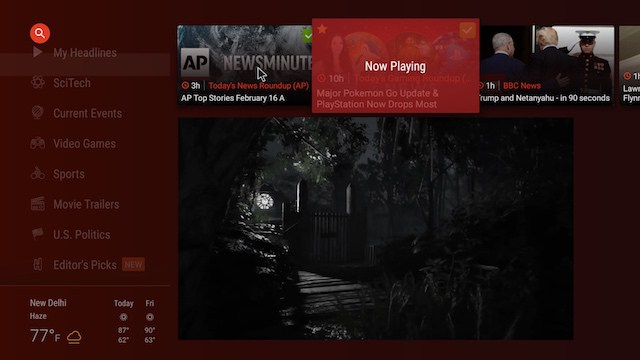640x360 pixels.
Task: Select the Movie Trailers clapperboard icon
Action: pos(38,204)
